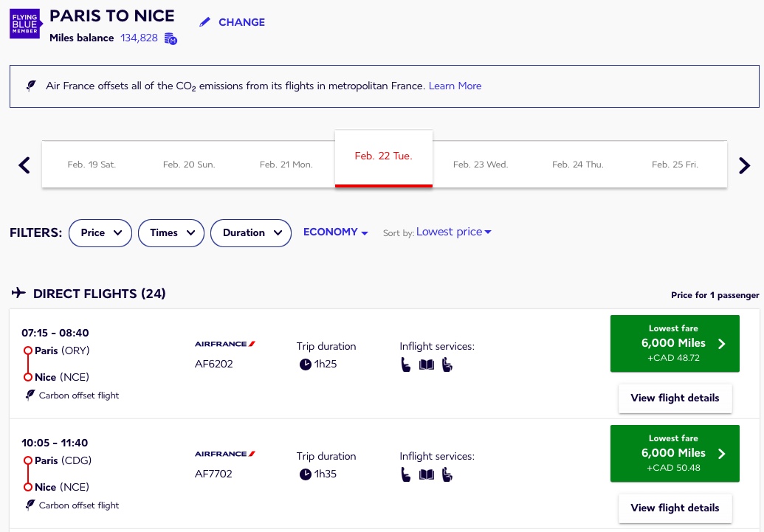Choose 6,000 Miles fare +CAD 50.48

(675, 454)
